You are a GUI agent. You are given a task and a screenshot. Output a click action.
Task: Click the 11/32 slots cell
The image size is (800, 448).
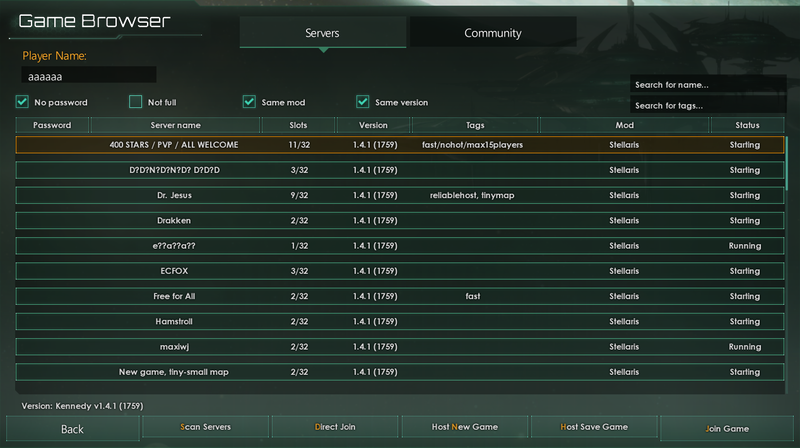(x=299, y=145)
